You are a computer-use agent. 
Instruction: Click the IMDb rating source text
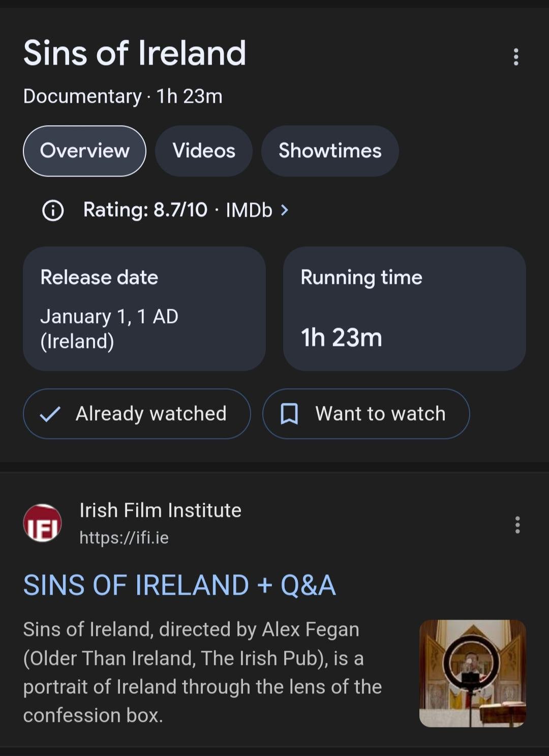click(x=249, y=210)
